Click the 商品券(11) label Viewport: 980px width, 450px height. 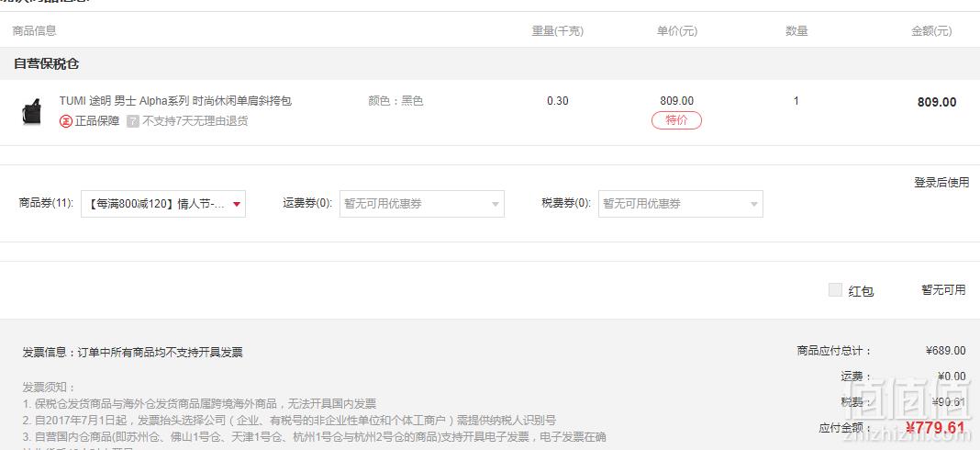coord(46,203)
